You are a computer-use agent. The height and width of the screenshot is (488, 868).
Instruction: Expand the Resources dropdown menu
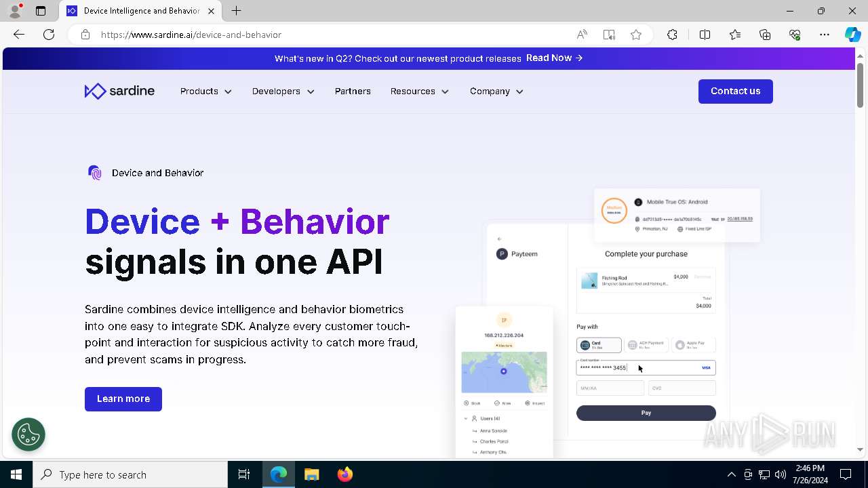[x=420, y=91]
